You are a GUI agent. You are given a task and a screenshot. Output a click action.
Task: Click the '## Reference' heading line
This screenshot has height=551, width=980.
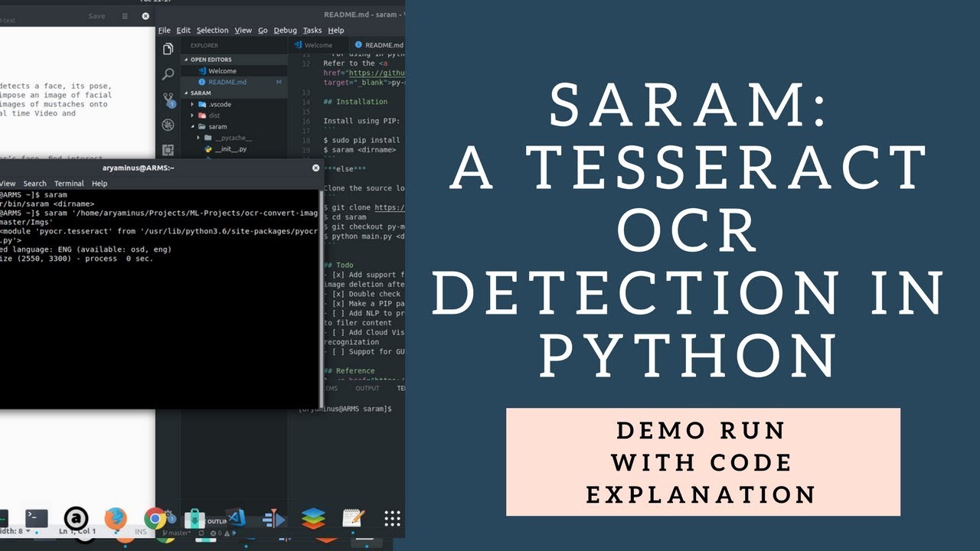coord(350,370)
